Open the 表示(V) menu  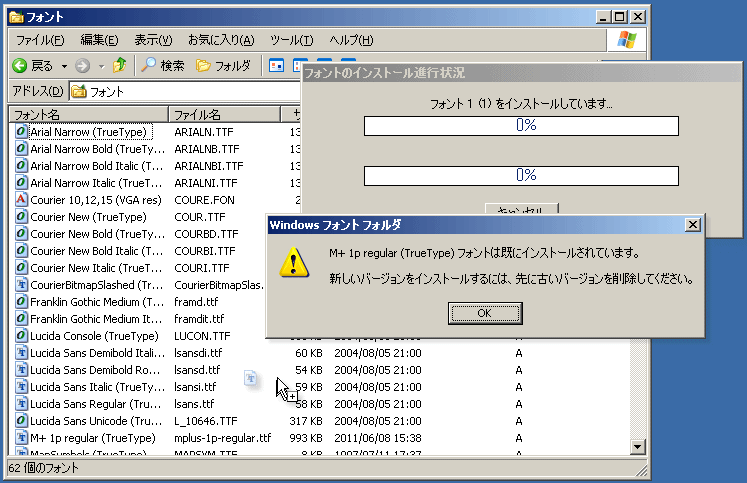(x=153, y=40)
